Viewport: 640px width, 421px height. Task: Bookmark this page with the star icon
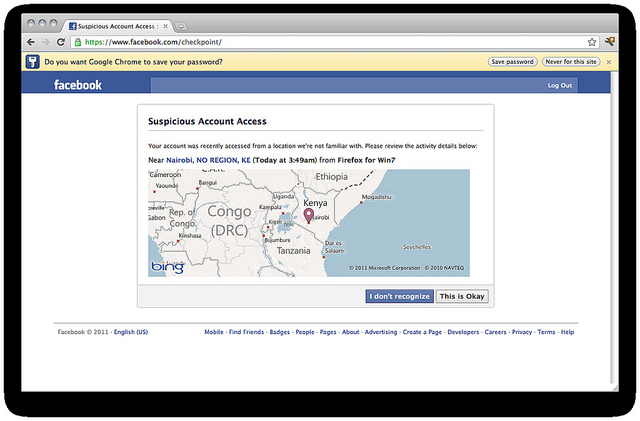click(x=592, y=42)
